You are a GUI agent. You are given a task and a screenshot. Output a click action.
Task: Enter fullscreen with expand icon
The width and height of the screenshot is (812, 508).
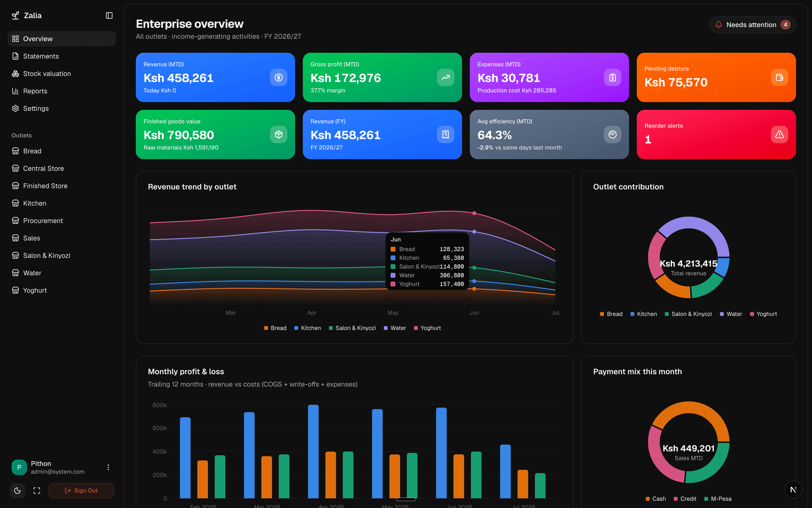(x=36, y=491)
